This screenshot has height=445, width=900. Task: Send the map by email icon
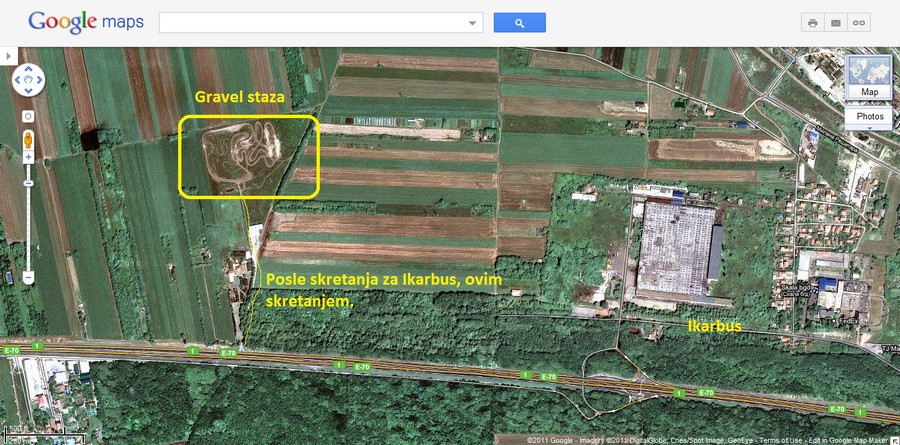pyautogui.click(x=835, y=23)
